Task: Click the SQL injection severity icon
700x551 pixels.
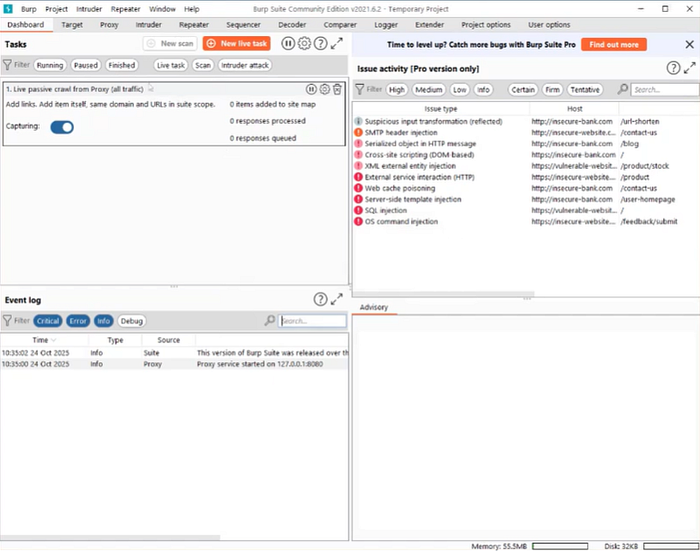Action: coord(358,210)
